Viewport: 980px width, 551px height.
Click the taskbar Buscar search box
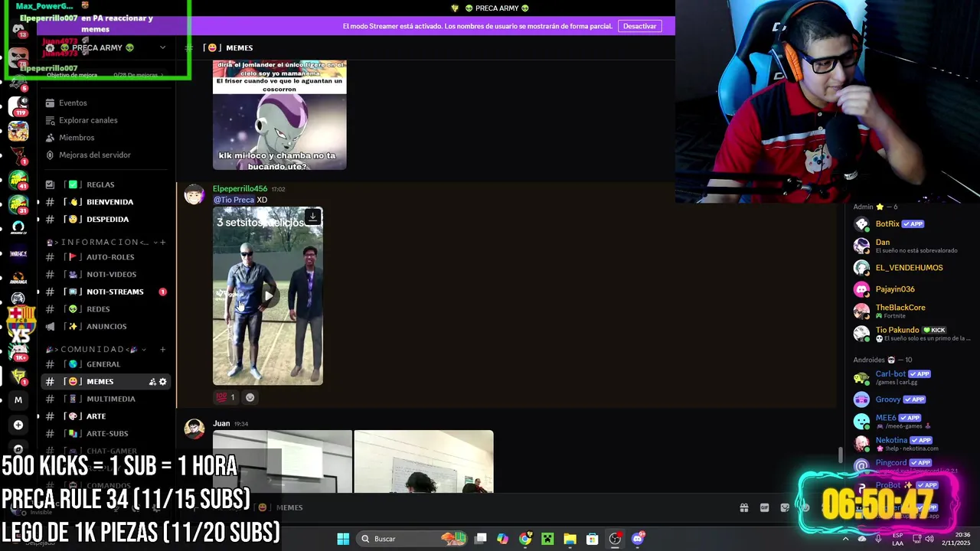413,539
